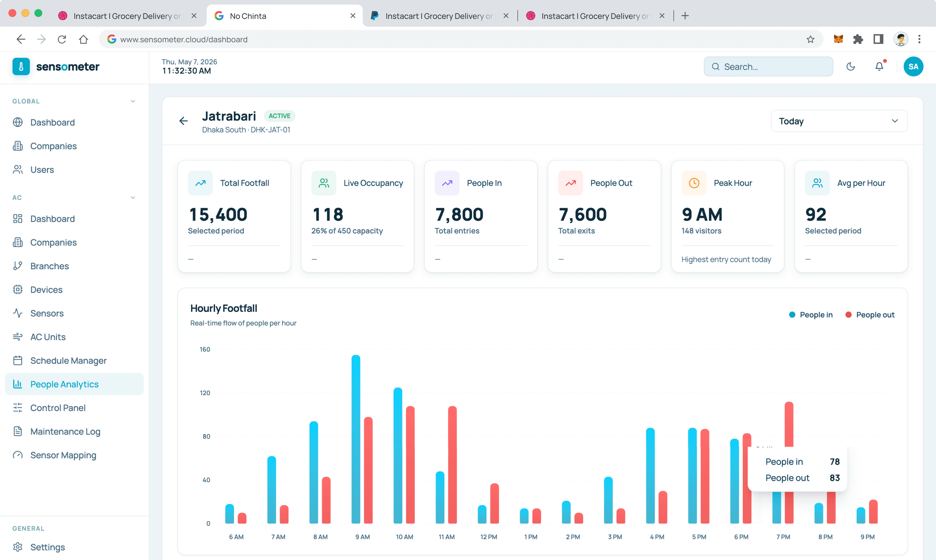Open the MetaMask fox extension

(x=838, y=39)
